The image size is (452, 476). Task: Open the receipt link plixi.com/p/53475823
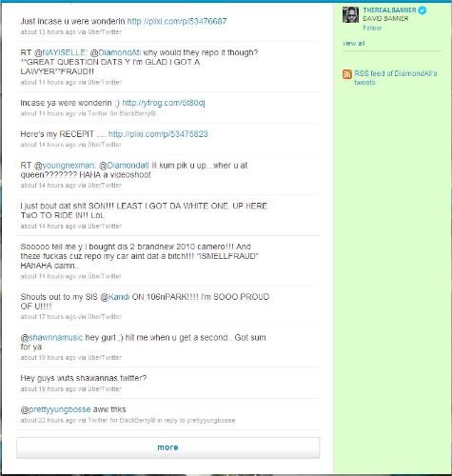(158, 134)
